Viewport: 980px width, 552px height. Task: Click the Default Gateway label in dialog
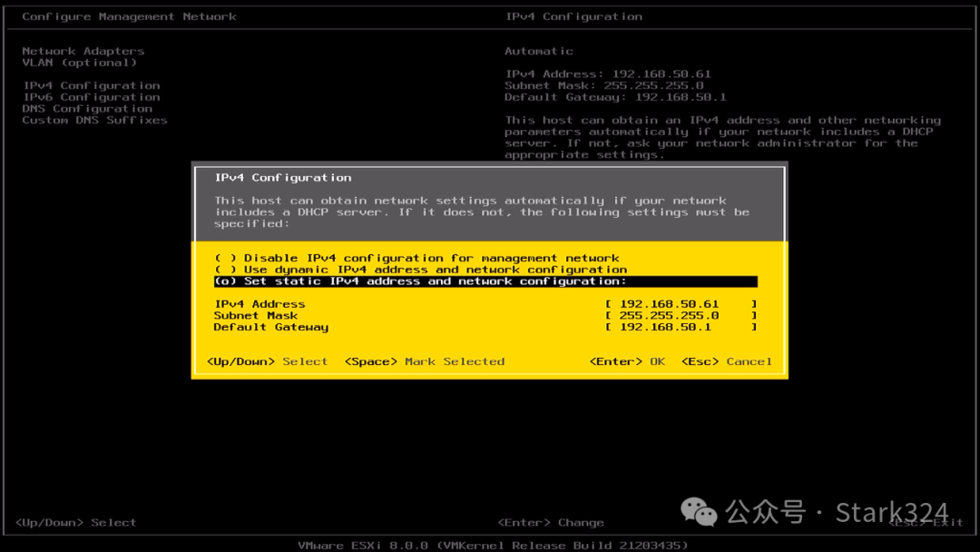[x=270, y=327]
